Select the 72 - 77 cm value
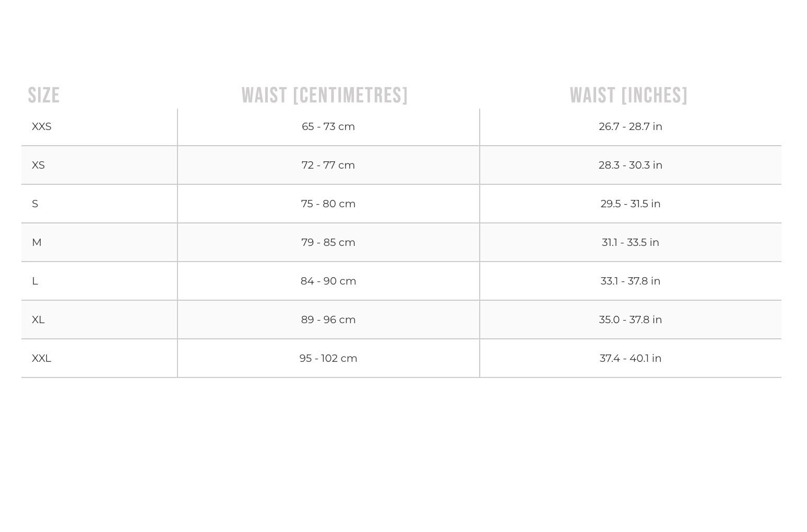Screen dimensions: 807x532 coord(328,165)
